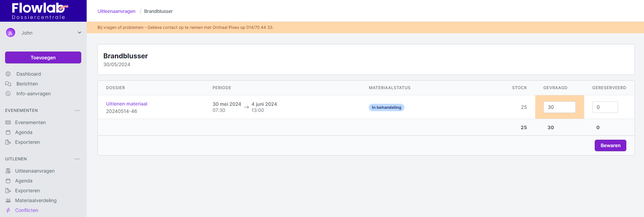This screenshot has height=217, width=644.
Task: Focus the Gevraagd quantity field
Action: click(x=559, y=107)
